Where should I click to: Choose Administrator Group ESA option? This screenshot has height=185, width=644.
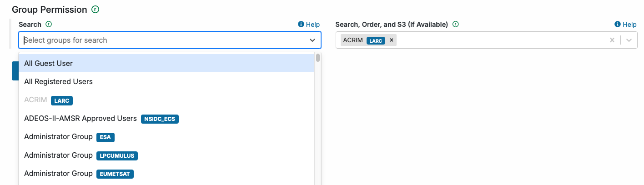coord(58,137)
